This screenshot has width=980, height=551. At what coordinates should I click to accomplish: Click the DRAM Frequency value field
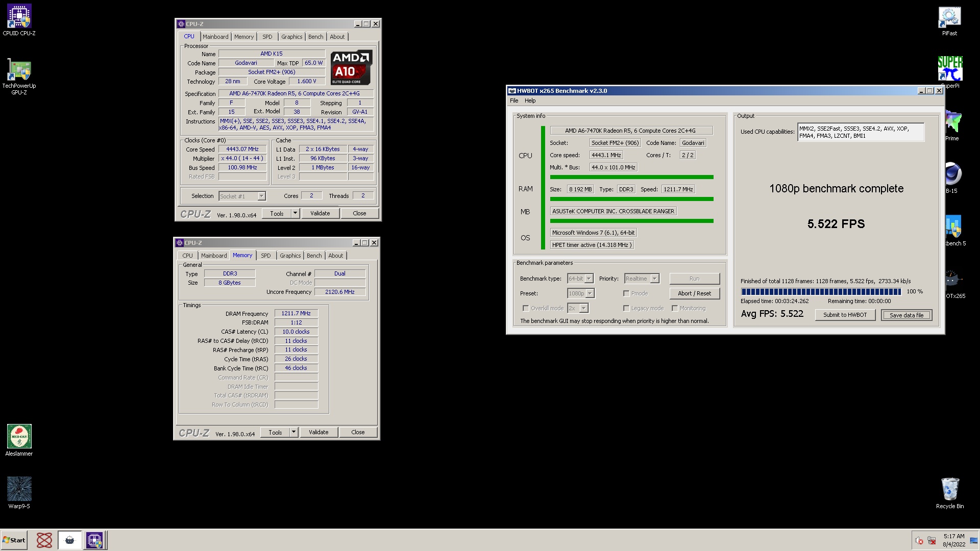point(296,313)
